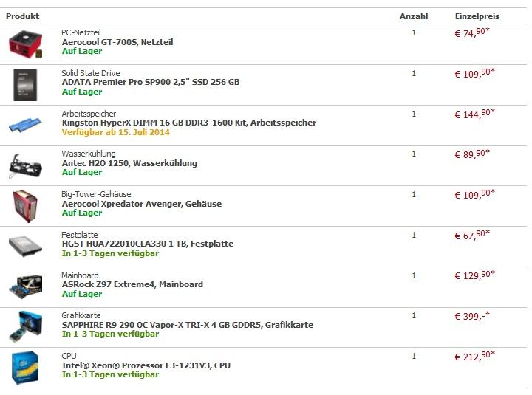Viewport: 532px width, 395px height.
Task: Open ADATA Premier Pro SP900 SSD link
Action: tap(151, 83)
